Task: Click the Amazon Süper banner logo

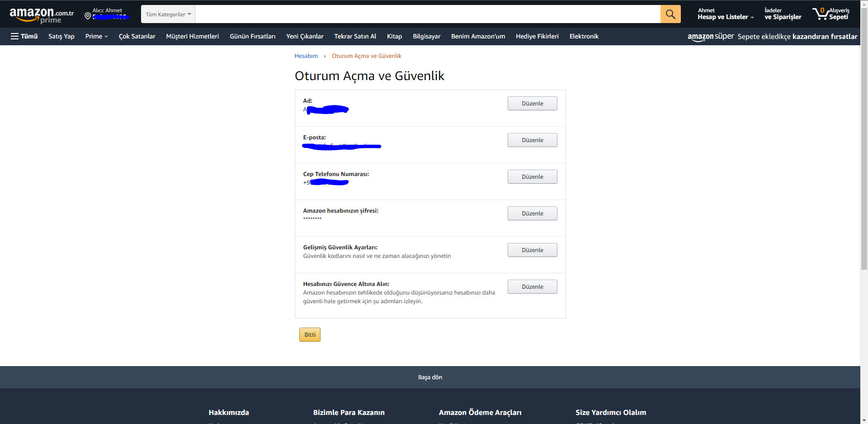Action: (x=711, y=37)
